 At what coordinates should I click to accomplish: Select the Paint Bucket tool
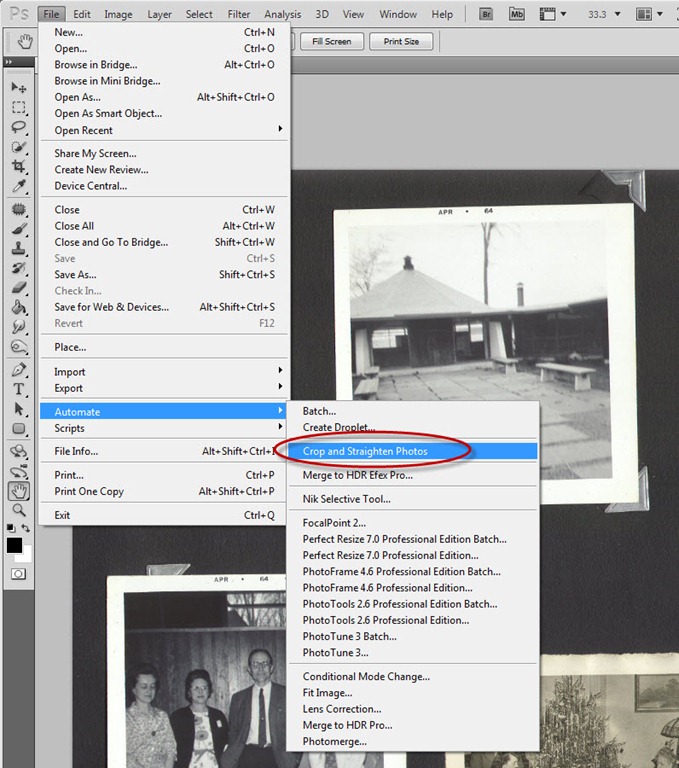[19, 308]
